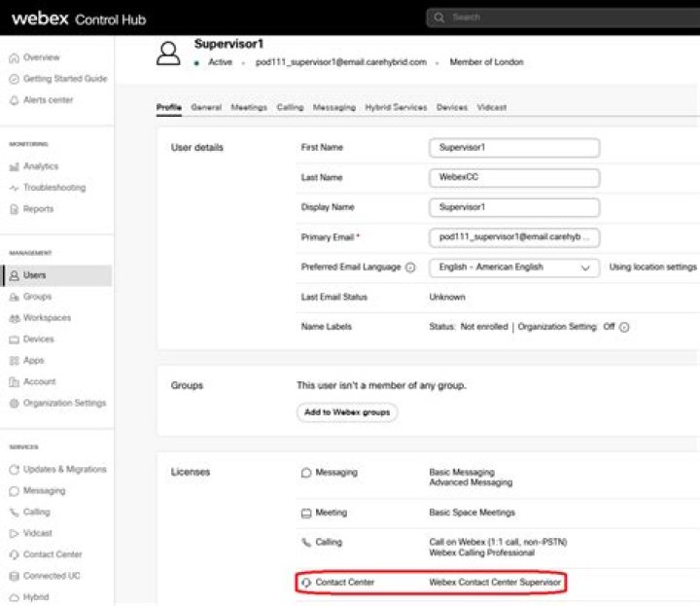Click the search magnifier icon

click(439, 18)
